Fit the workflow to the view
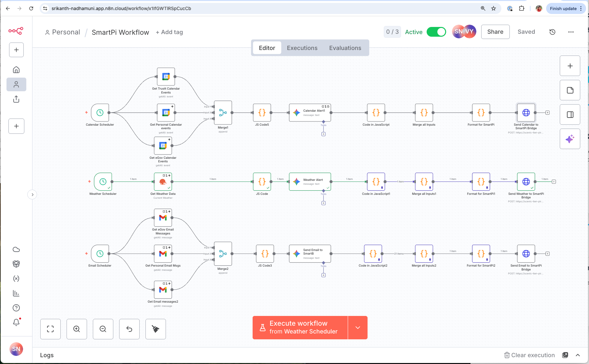The height and width of the screenshot is (364, 589). tap(50, 329)
